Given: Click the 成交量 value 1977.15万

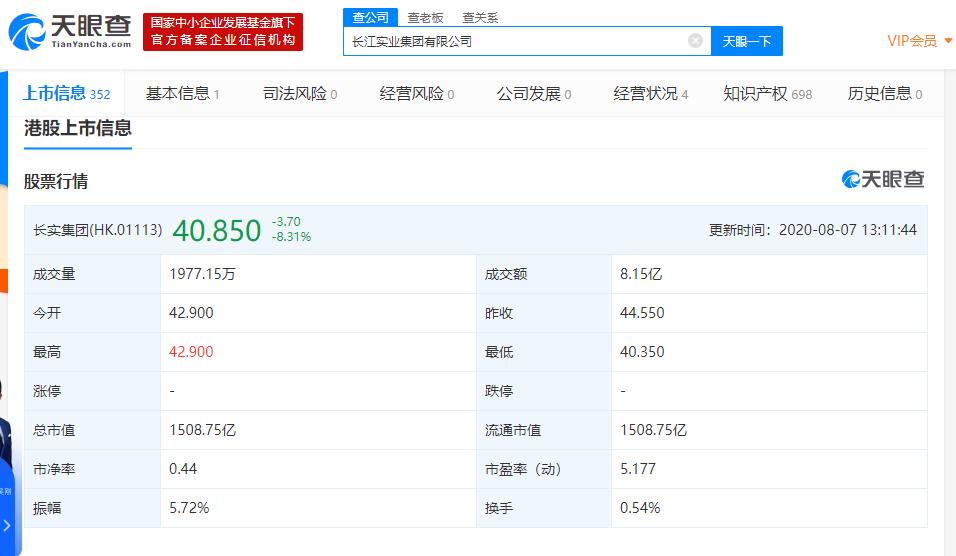Looking at the screenshot, I should point(202,274).
